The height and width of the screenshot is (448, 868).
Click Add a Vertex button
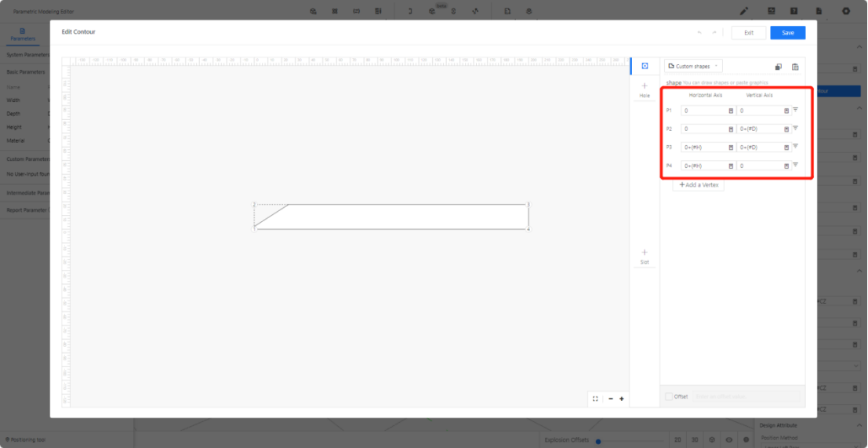click(x=698, y=185)
